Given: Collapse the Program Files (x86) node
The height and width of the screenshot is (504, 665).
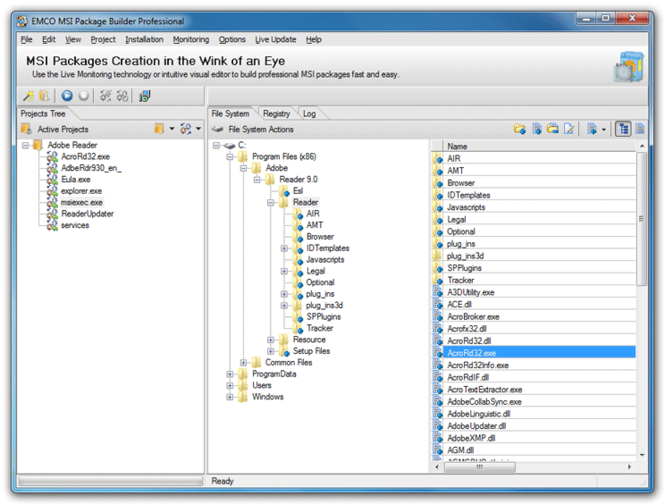Looking at the screenshot, I should pos(230,157).
